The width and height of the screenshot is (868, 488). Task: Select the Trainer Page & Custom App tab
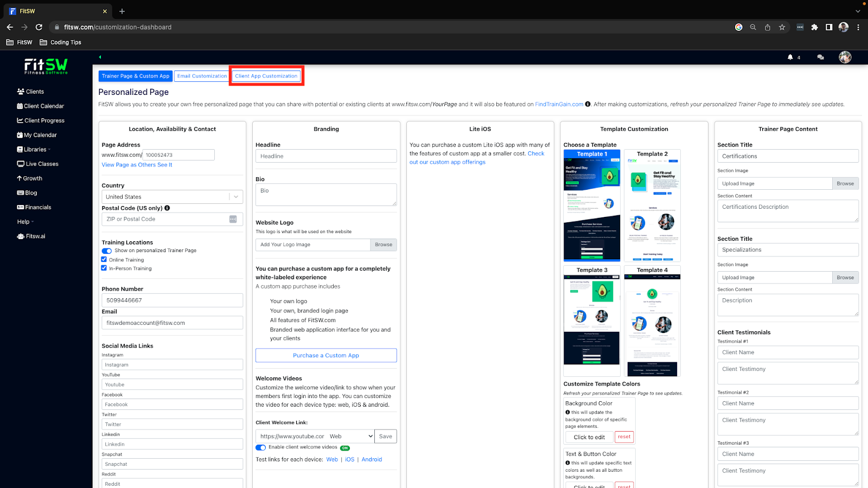136,76
